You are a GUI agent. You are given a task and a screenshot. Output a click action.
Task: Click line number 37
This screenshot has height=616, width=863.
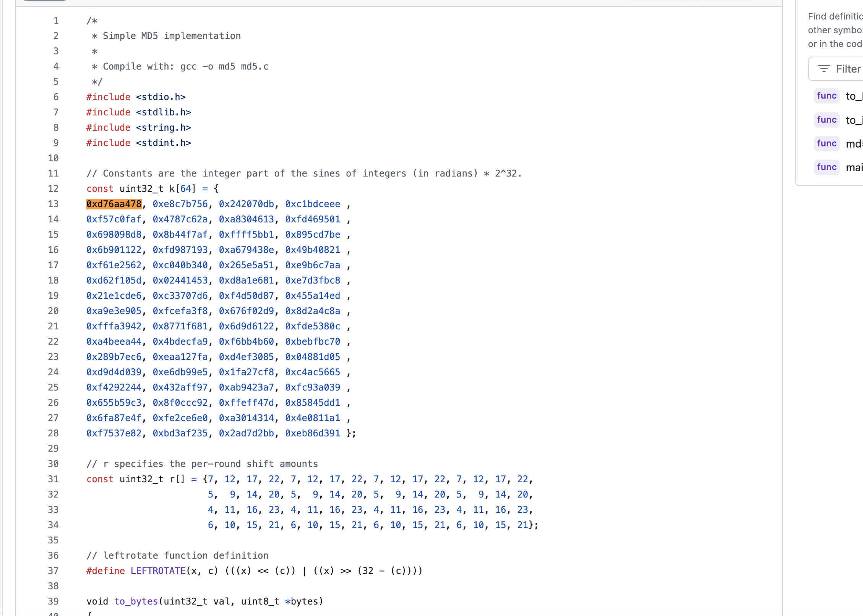tap(53, 571)
